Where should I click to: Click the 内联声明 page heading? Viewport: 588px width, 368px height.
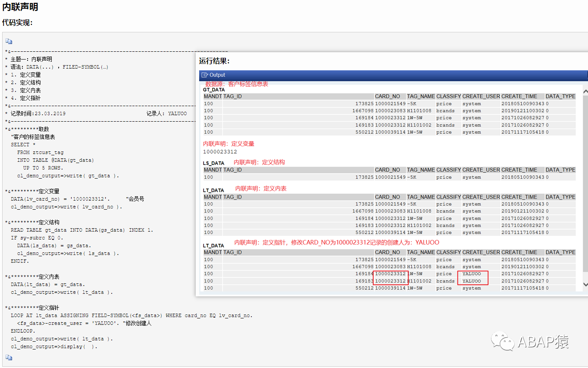(x=20, y=6)
